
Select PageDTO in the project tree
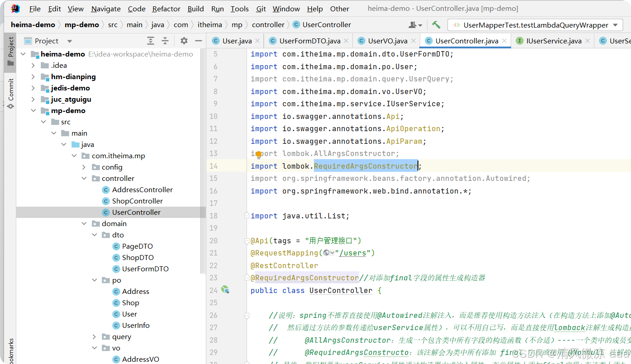pyautogui.click(x=138, y=246)
